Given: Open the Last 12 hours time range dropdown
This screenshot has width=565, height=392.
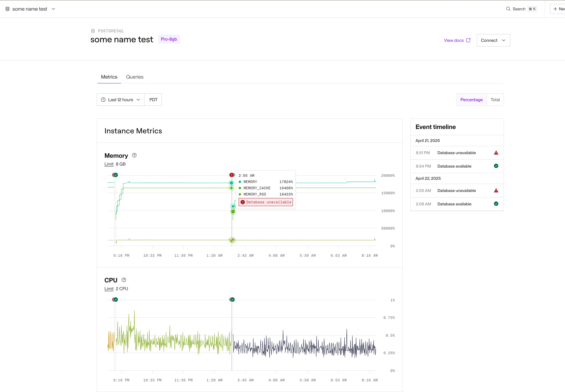Looking at the screenshot, I should pyautogui.click(x=120, y=100).
